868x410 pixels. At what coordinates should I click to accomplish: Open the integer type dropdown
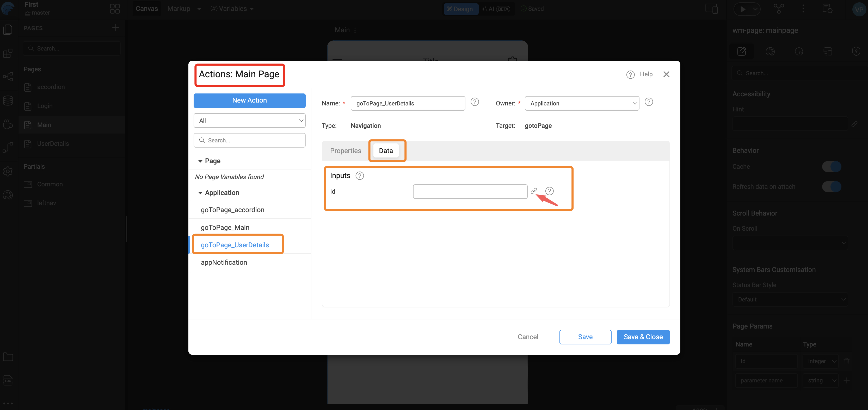click(821, 361)
